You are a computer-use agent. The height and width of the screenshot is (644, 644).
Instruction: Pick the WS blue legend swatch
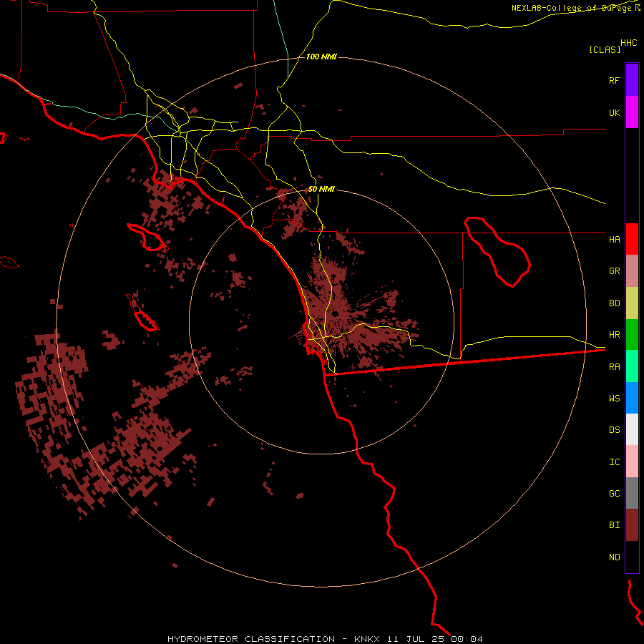(632, 398)
